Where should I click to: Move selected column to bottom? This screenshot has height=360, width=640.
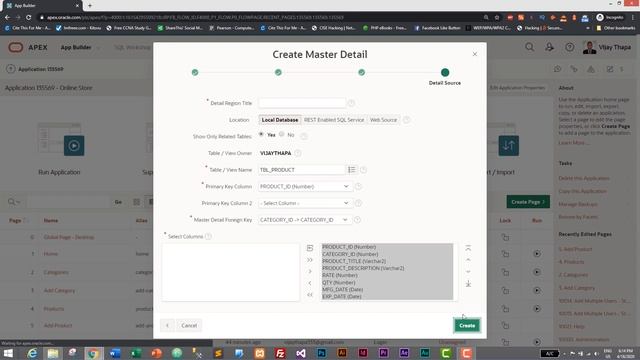pyautogui.click(x=468, y=283)
